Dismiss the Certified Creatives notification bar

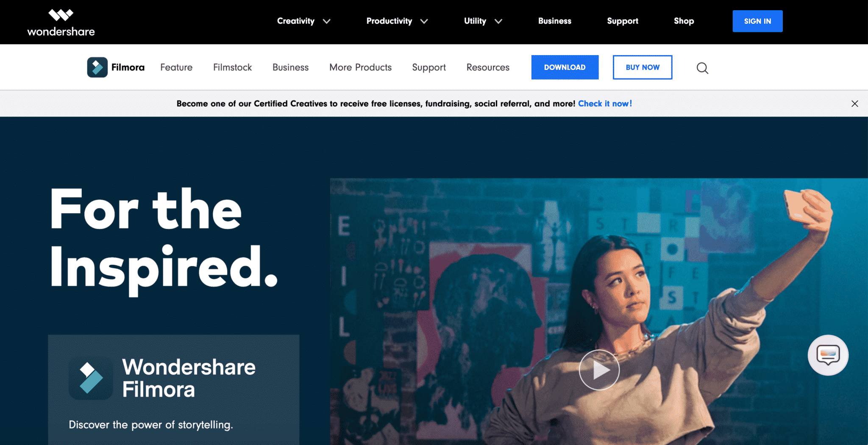855,103
